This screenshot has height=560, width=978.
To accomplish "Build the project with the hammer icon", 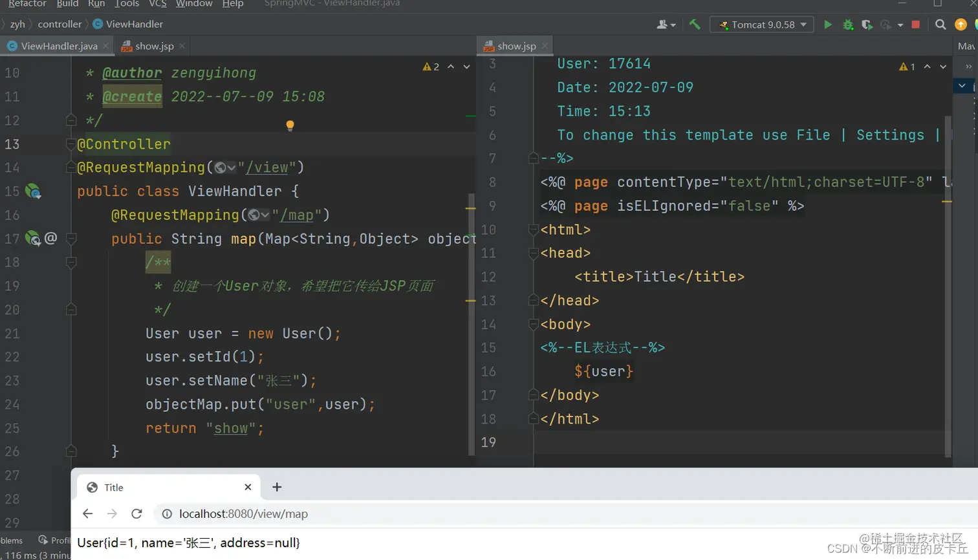I will point(695,25).
